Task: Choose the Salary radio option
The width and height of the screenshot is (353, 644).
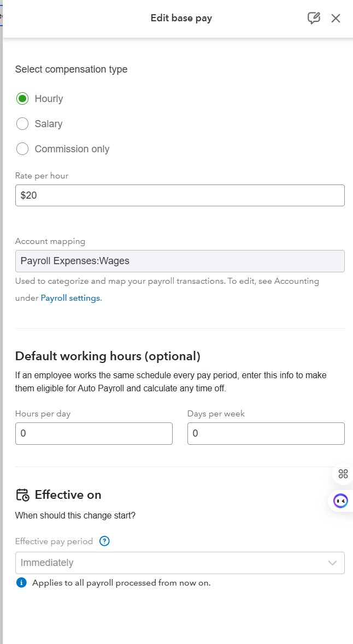Action: click(x=22, y=124)
